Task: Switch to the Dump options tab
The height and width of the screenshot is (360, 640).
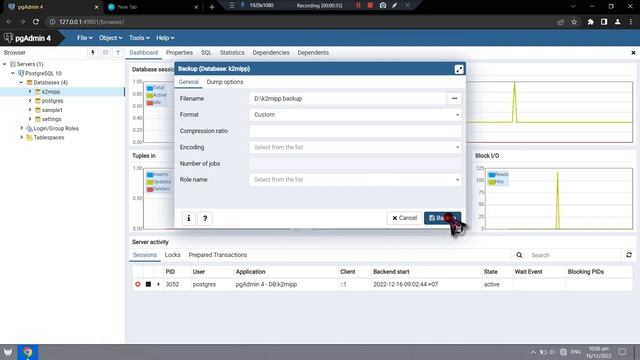Action: pyautogui.click(x=225, y=82)
